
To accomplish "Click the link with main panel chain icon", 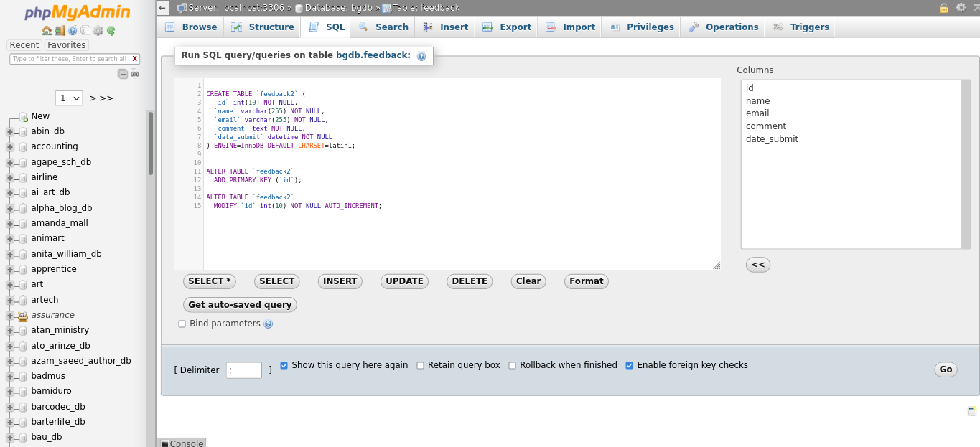I will tap(135, 74).
